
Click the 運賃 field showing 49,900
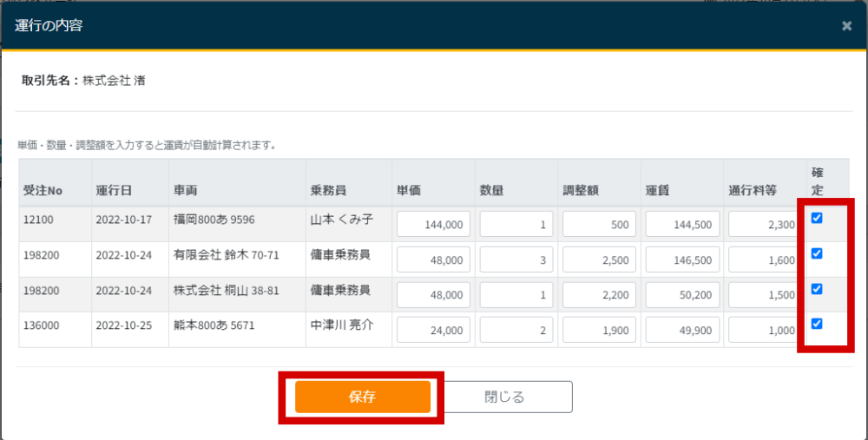[x=683, y=330]
